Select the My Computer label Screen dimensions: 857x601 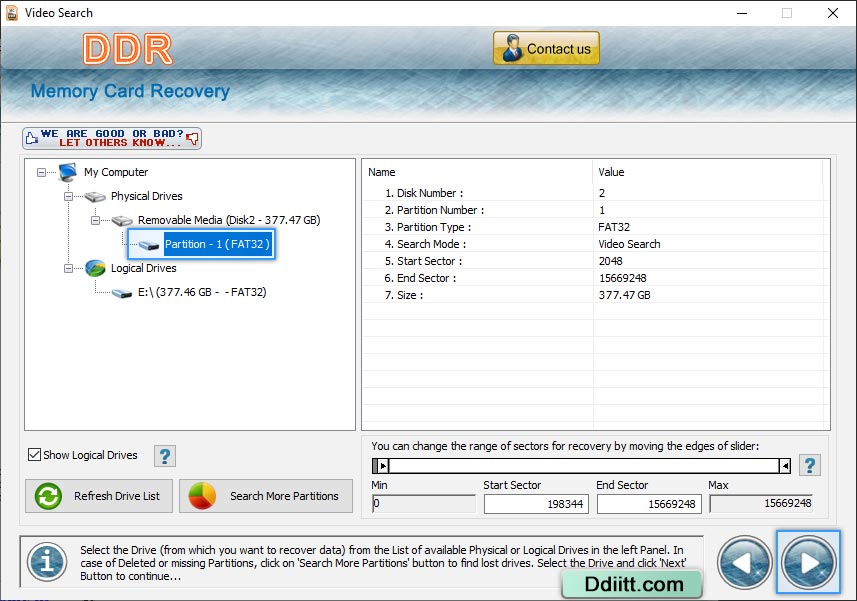pos(116,172)
